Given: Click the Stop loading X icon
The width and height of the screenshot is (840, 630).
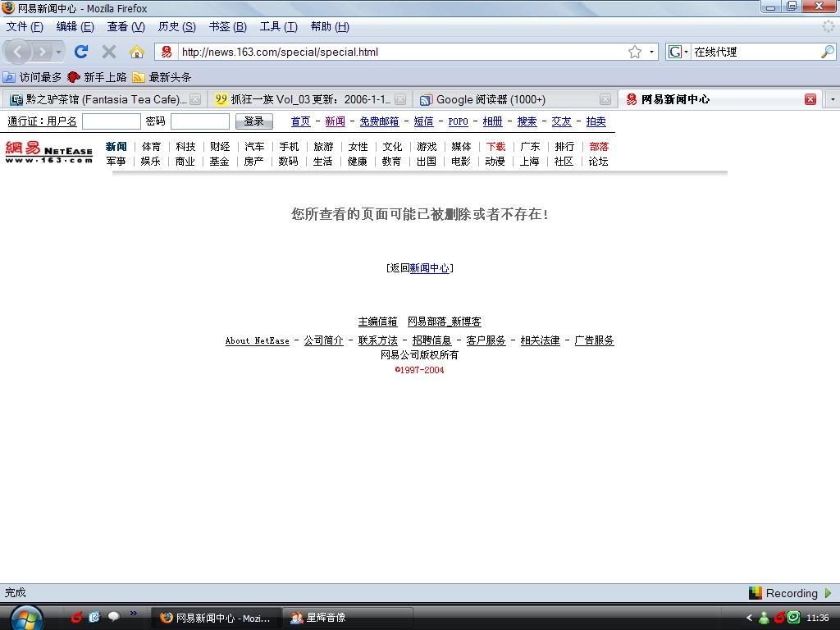Looking at the screenshot, I should pyautogui.click(x=108, y=52).
